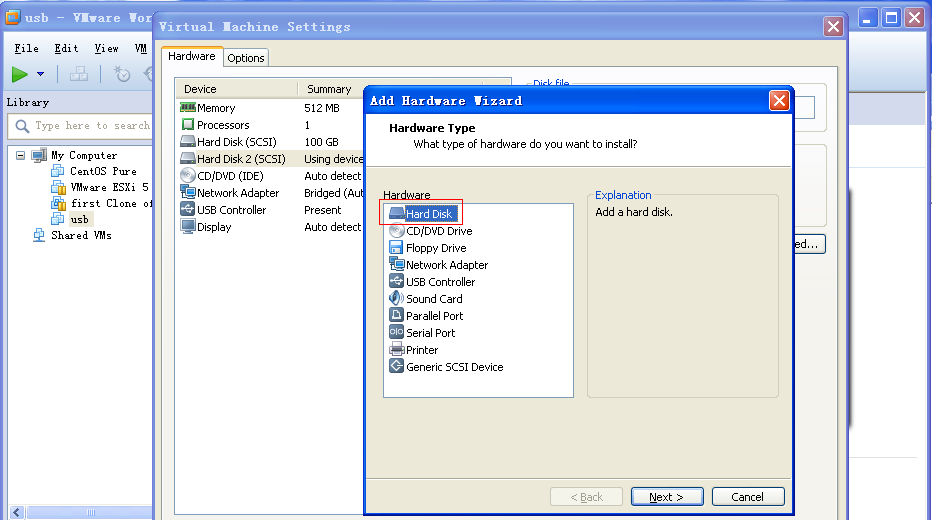Viewport: 932px width, 520px height.
Task: Collapse the My Computer tree node
Action: 21,156
